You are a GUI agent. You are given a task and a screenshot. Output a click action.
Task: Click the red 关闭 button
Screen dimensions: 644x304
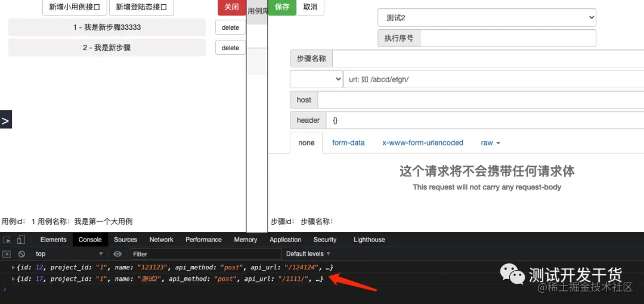(x=231, y=7)
